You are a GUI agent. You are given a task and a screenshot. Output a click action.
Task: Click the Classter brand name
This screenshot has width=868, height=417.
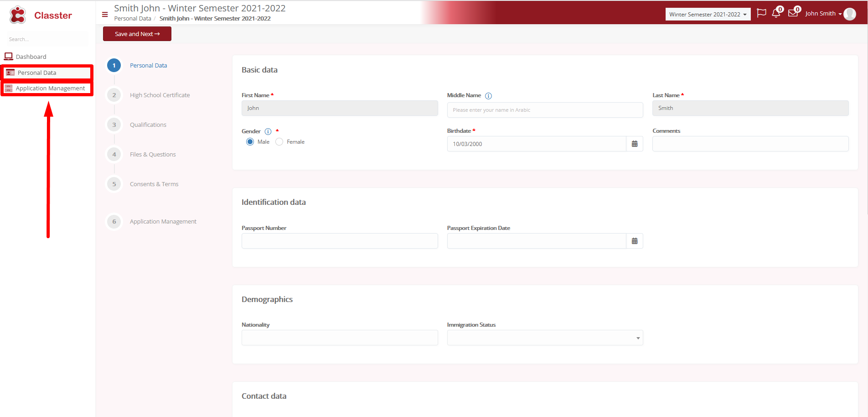pyautogui.click(x=53, y=16)
